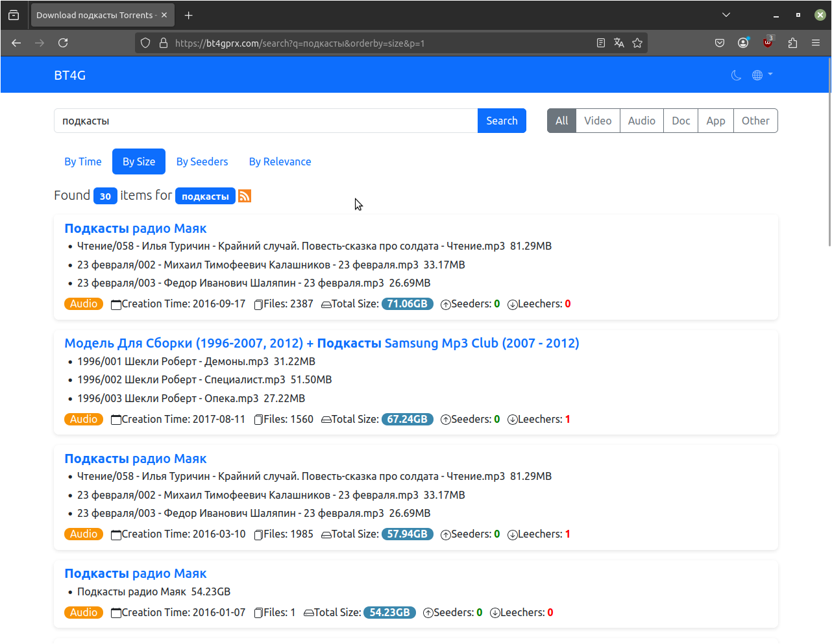Bookmark this page with star icon

tap(637, 43)
